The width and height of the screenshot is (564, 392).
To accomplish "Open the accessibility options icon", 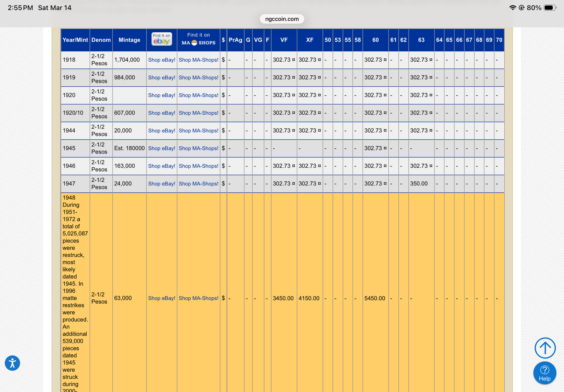I will [x=12, y=363].
